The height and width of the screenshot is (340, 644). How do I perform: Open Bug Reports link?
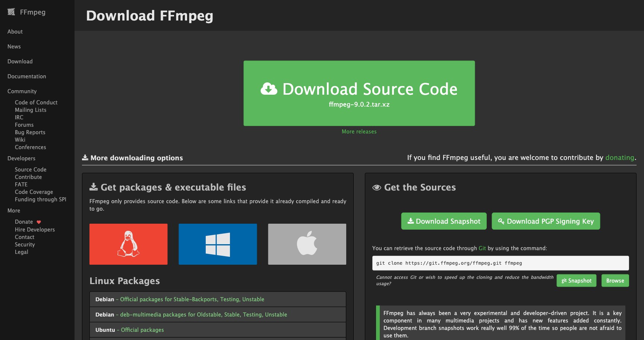[30, 132]
